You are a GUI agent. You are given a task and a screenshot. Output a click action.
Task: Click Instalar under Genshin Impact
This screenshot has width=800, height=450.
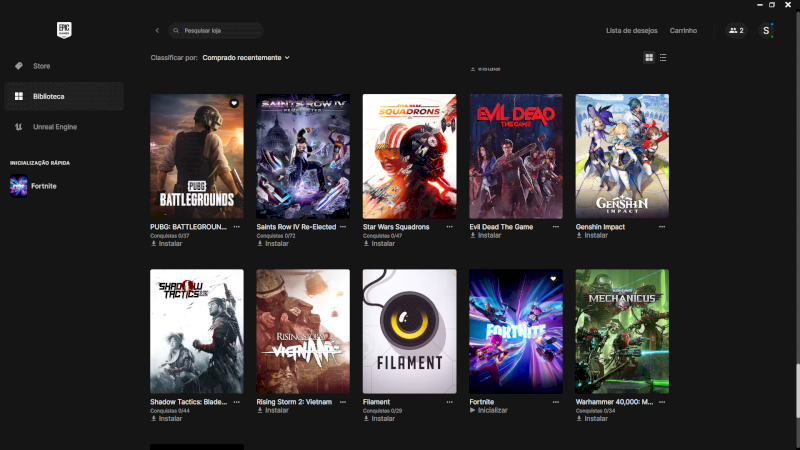pyautogui.click(x=596, y=236)
